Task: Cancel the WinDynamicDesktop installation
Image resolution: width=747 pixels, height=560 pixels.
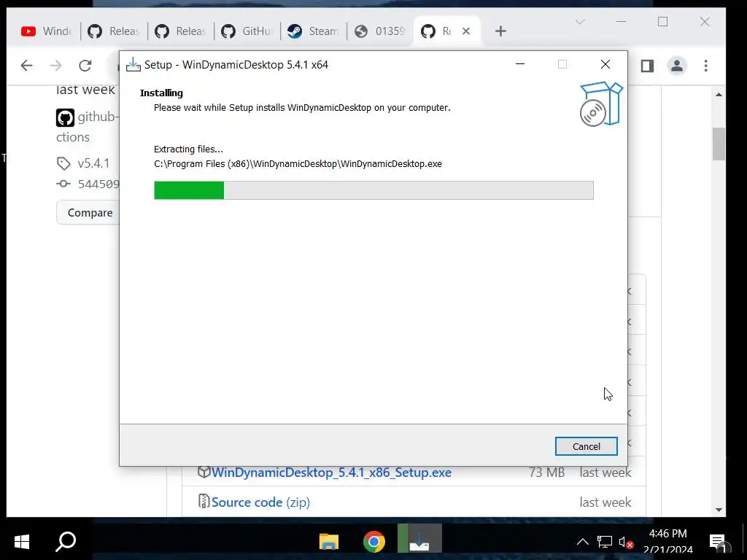Action: [586, 446]
